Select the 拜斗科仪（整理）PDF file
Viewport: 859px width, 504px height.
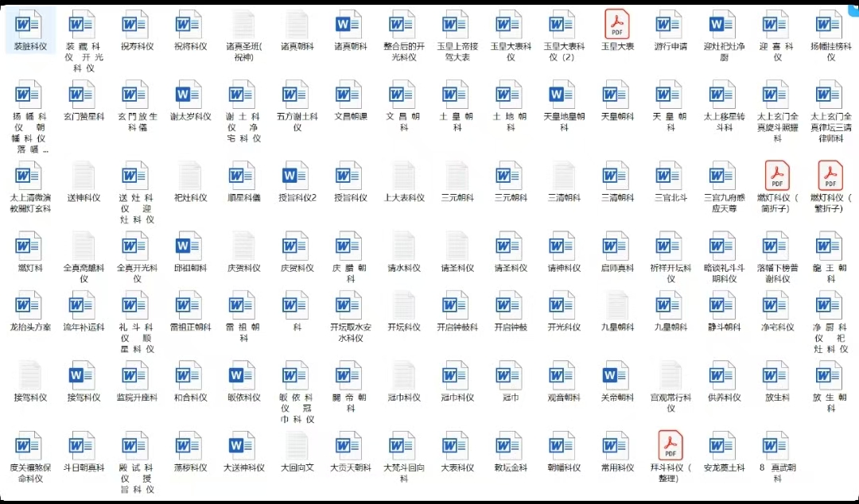tap(670, 447)
